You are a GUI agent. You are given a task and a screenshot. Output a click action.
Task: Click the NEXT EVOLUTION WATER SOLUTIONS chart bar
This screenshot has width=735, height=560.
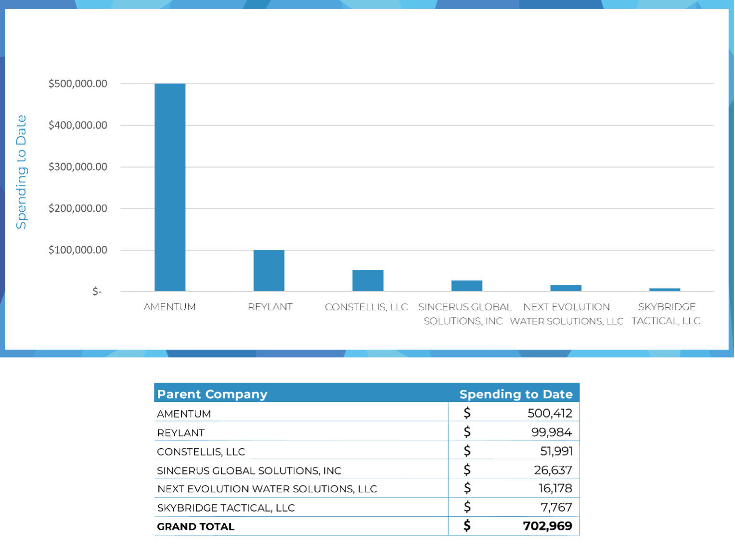coord(566,288)
